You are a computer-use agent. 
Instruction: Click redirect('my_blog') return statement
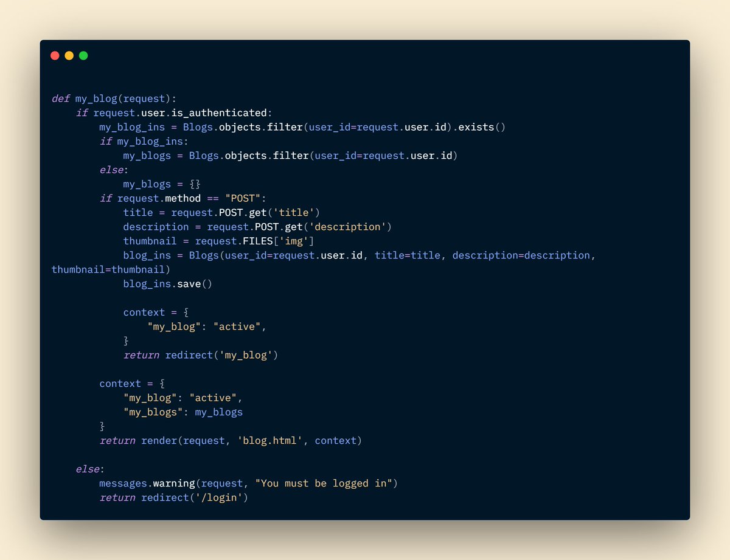(x=201, y=355)
